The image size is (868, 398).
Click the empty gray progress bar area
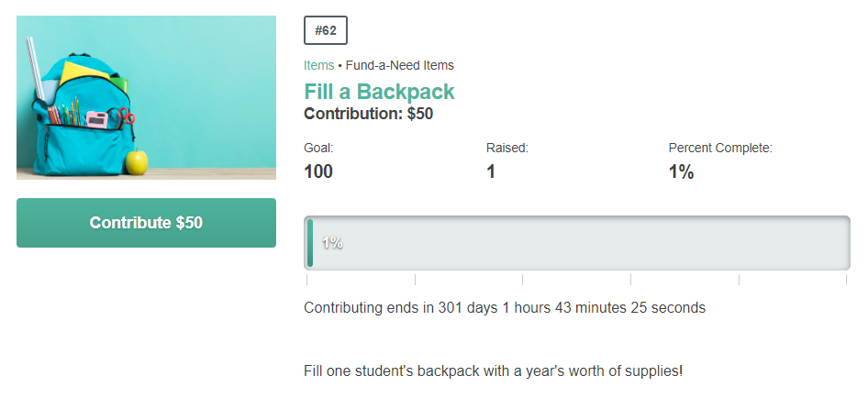click(581, 243)
